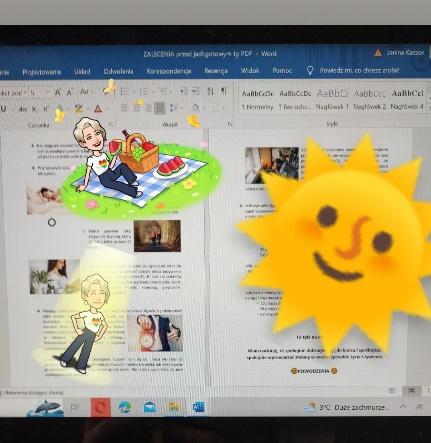This screenshot has height=443, width=431.
Task: Toggle Underline formatting
Action: pyautogui.click(x=4, y=109)
